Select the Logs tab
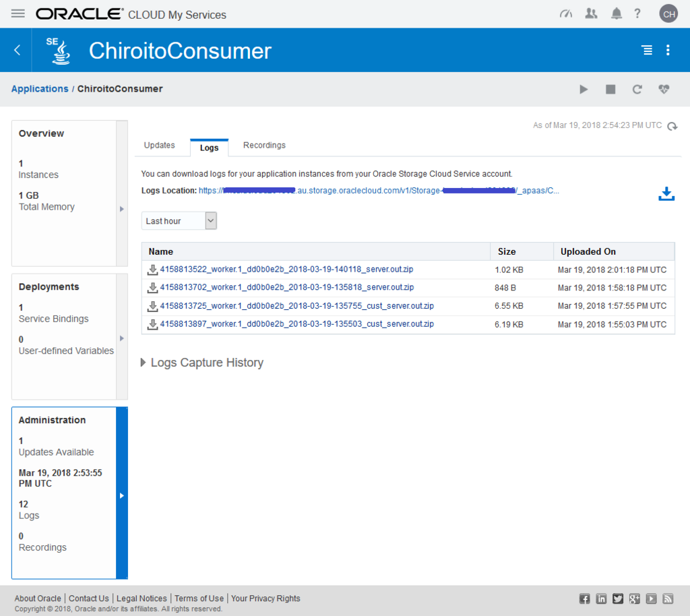This screenshot has height=616, width=690. coord(209,148)
